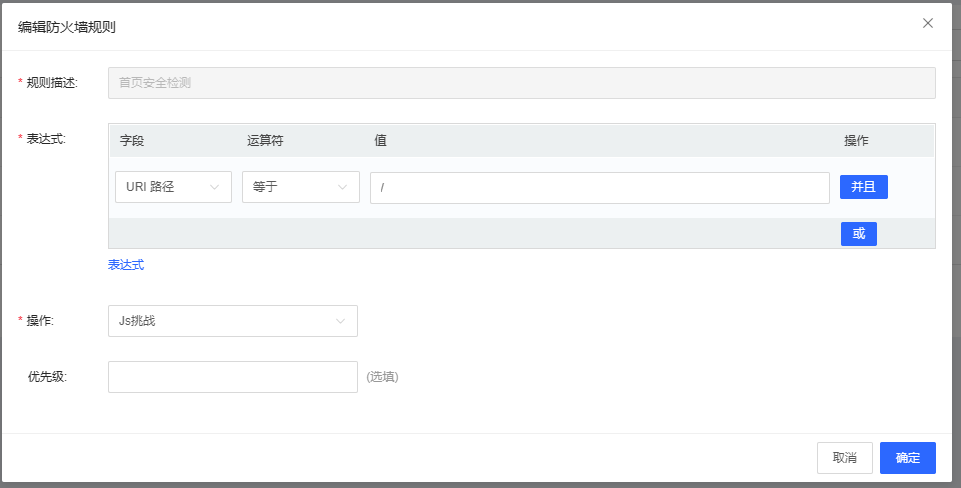961x488 pixels.
Task: Open the 表达式 link
Action: pyautogui.click(x=126, y=265)
